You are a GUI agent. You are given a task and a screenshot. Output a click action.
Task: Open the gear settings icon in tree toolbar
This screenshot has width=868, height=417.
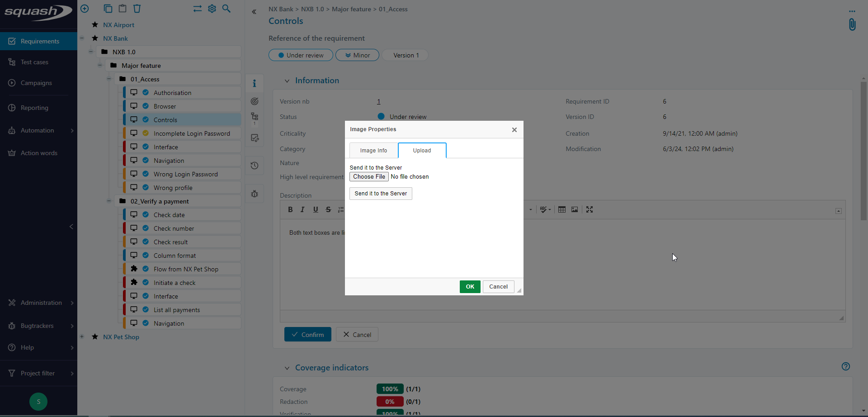(212, 9)
